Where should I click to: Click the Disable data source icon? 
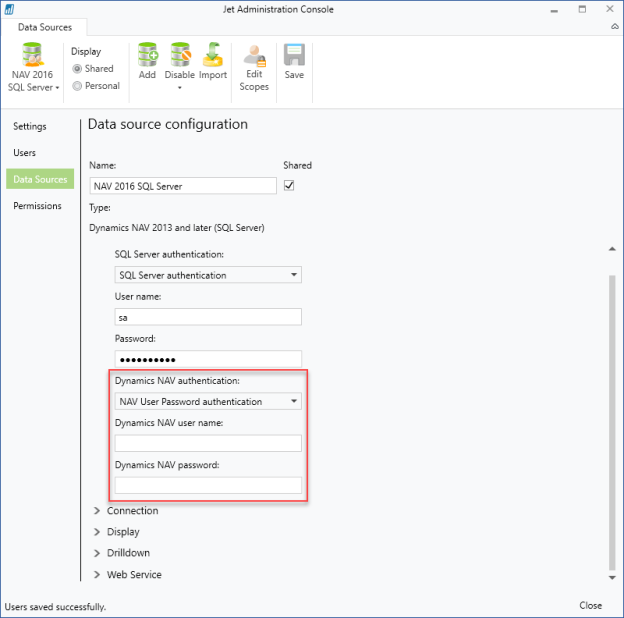coord(180,54)
